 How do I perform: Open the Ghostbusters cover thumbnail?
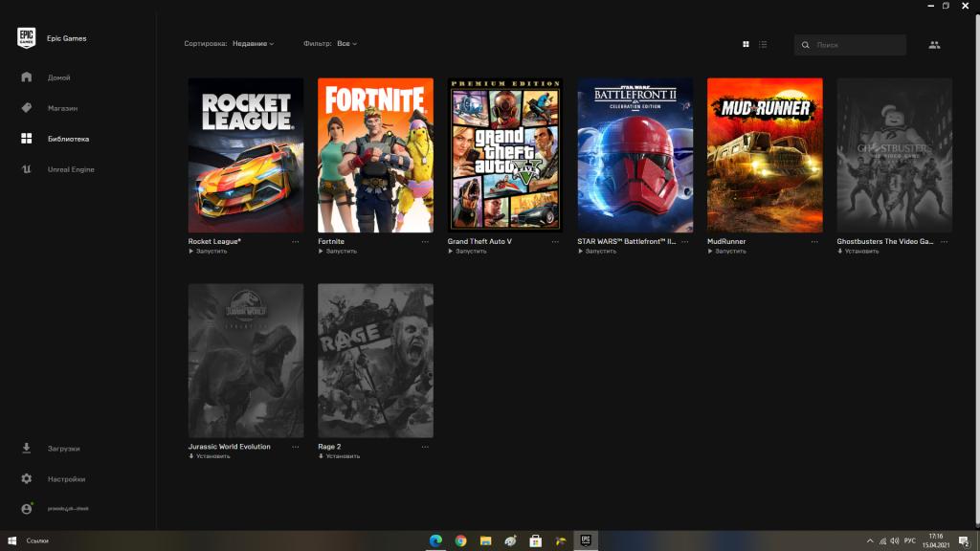tap(895, 155)
